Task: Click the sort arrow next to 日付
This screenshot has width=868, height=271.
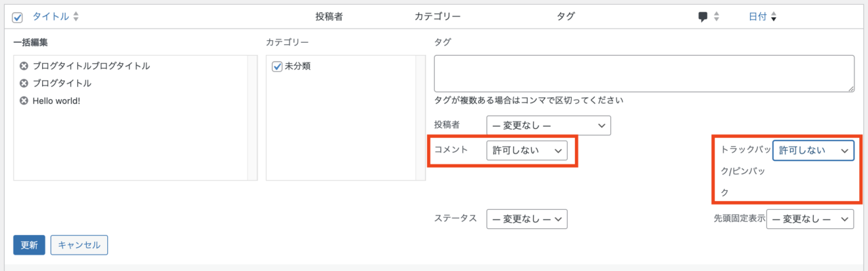Action: 774,18
